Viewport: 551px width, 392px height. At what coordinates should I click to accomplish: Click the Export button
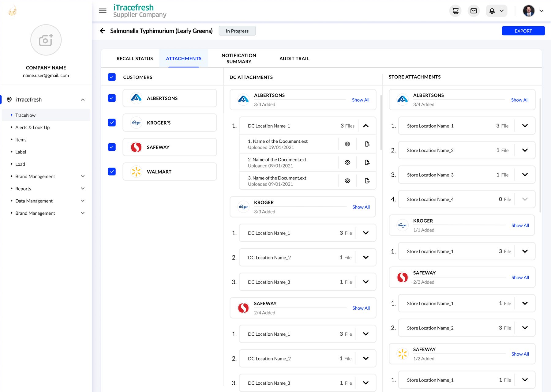click(x=523, y=31)
